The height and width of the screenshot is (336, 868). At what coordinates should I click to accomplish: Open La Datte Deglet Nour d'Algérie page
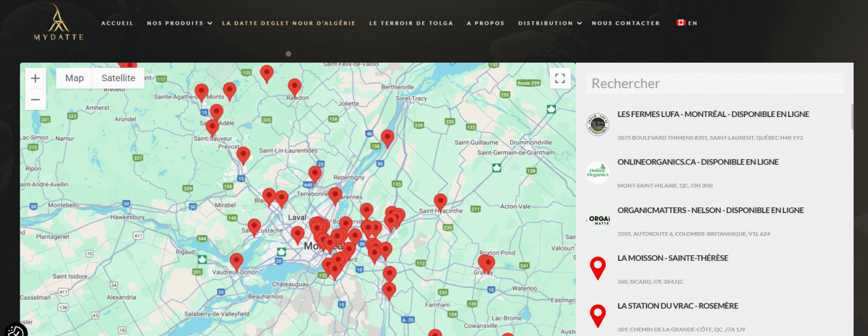tap(289, 23)
